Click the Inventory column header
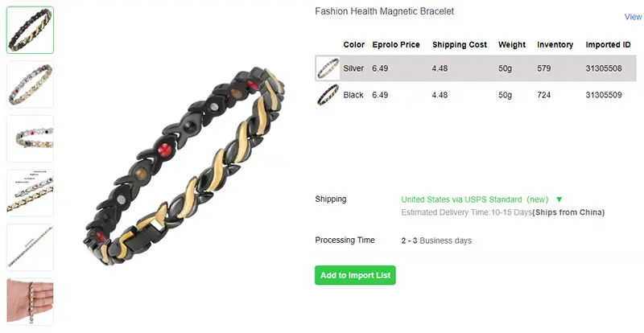Image resolution: width=644 pixels, height=333 pixels. [x=555, y=45]
